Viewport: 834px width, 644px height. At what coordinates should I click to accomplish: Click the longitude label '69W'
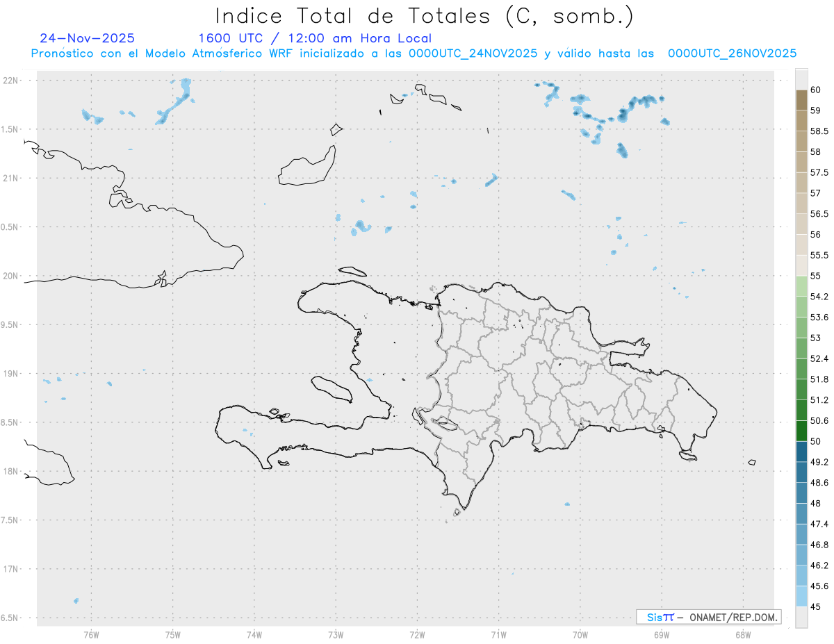click(x=661, y=634)
